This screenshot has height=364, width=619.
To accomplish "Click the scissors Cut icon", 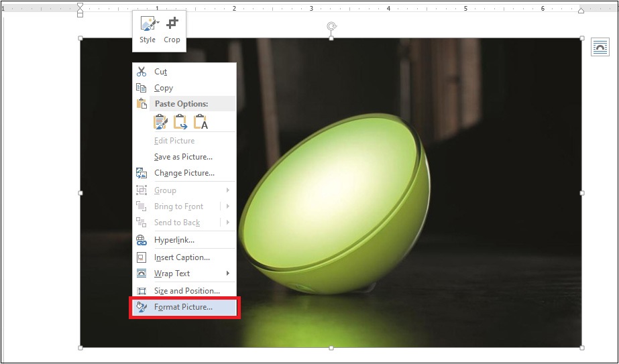I will [x=142, y=72].
